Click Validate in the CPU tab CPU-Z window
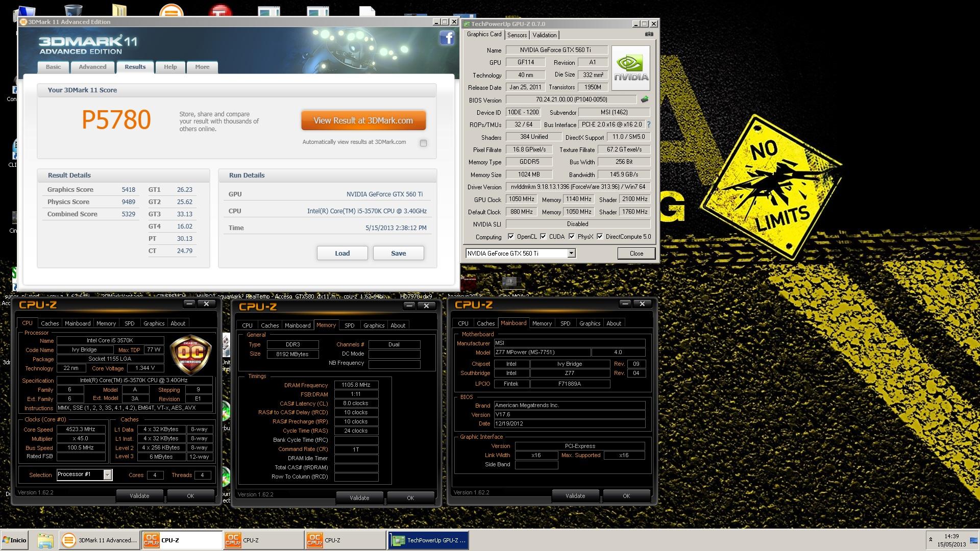 139,496
